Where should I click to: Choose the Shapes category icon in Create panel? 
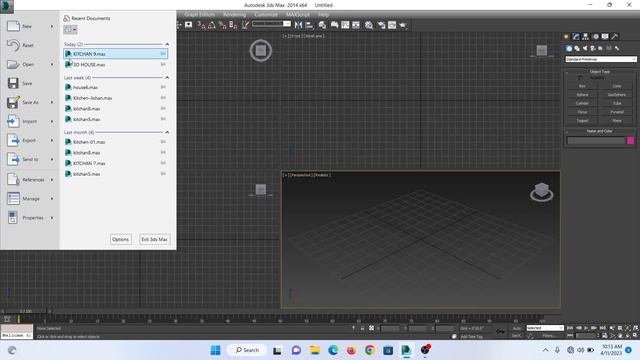click(x=577, y=48)
